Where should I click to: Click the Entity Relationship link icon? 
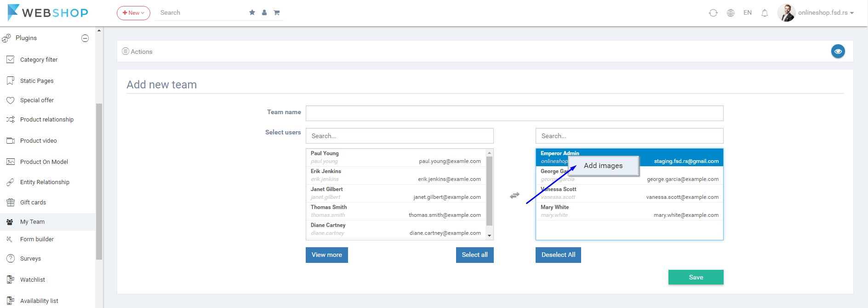(x=11, y=182)
